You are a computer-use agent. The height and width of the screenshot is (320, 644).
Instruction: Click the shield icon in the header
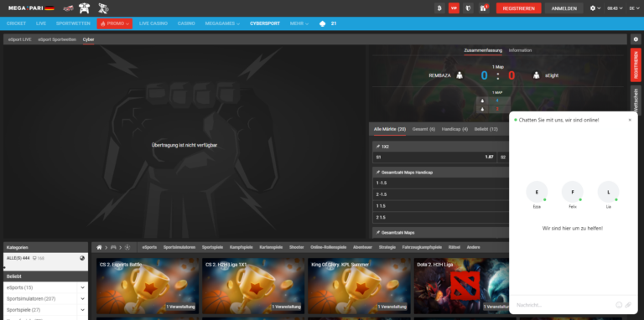coord(468,8)
